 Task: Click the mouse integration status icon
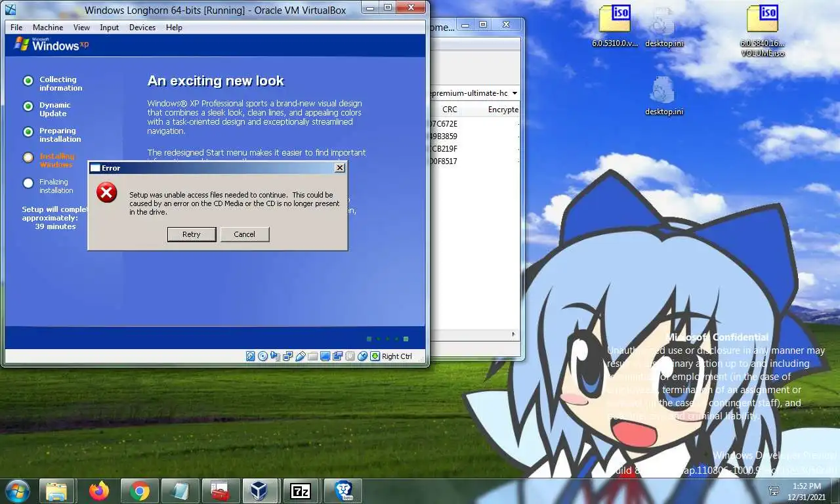pos(363,356)
